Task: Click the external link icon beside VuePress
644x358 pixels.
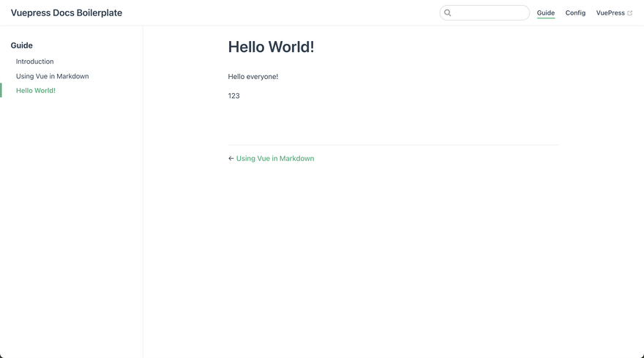Action: coord(630,13)
